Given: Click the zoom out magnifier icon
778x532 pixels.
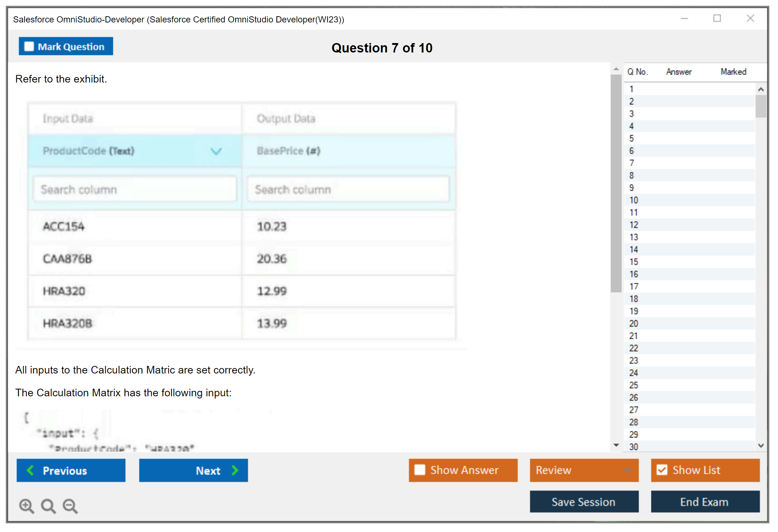Looking at the screenshot, I should (x=70, y=506).
